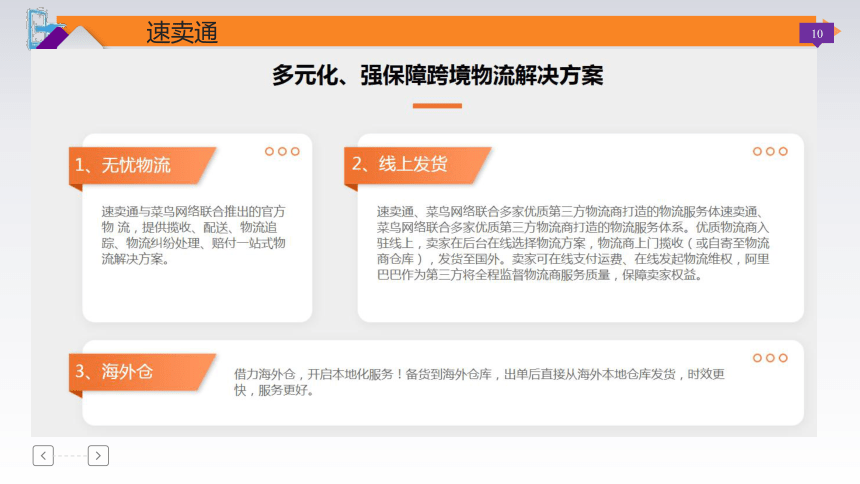
Task: Click the three circles on 海外仓 card
Action: click(770, 358)
